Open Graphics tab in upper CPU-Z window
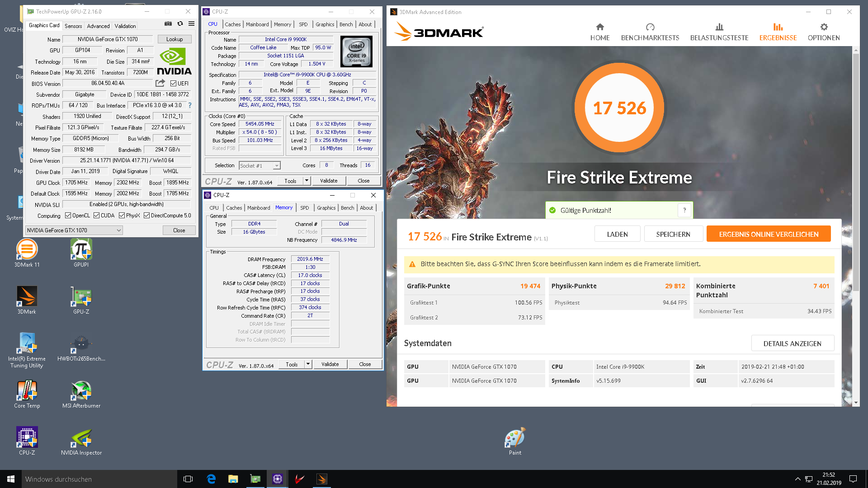This screenshot has height=488, width=868. 325,24
